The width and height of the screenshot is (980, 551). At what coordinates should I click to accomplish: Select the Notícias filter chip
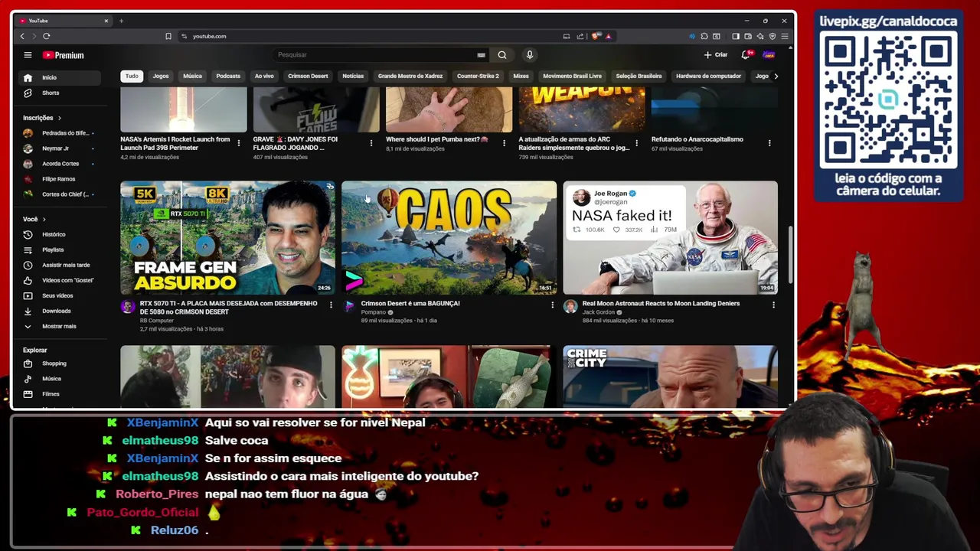click(x=353, y=76)
